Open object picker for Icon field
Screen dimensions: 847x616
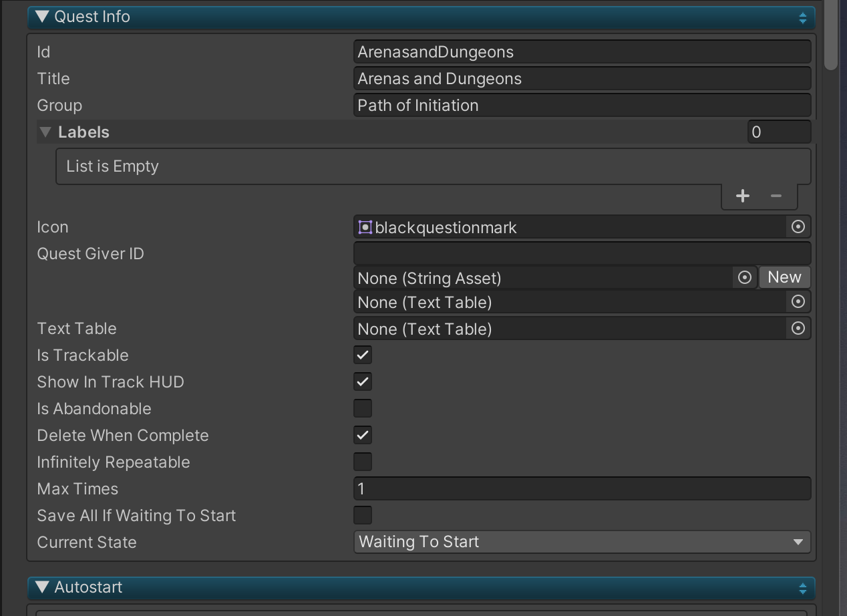(x=798, y=227)
